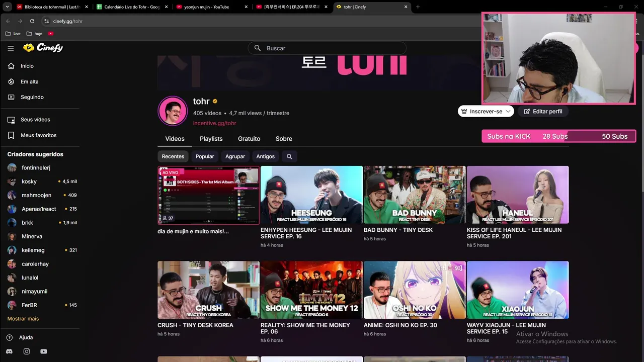
Task: Open the 'hoje' bookmarks folder
Action: (x=35, y=34)
